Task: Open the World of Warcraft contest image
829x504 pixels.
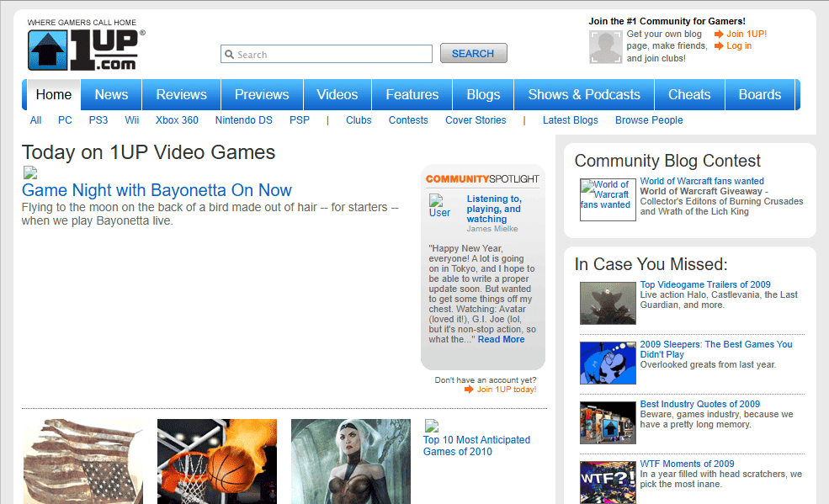Action: (x=607, y=199)
